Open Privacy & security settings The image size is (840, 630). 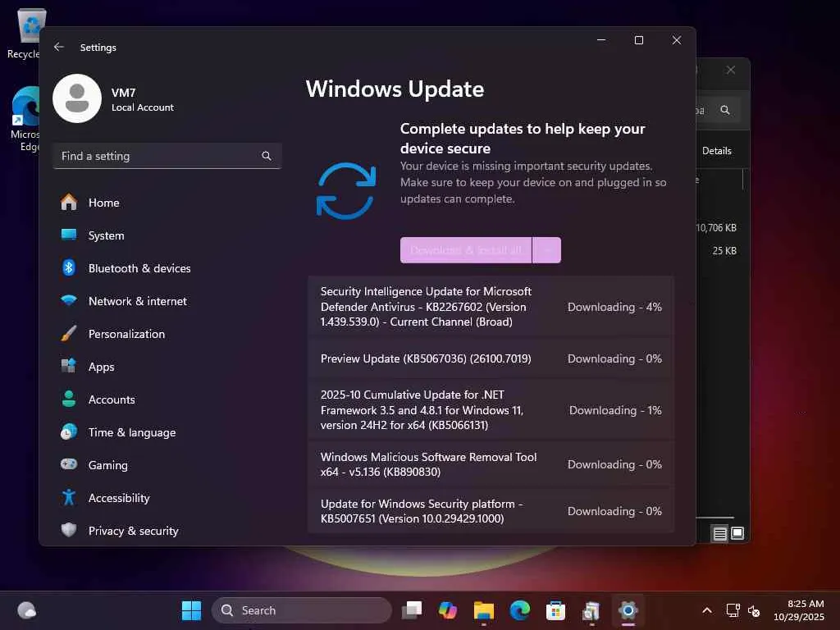pos(167,531)
